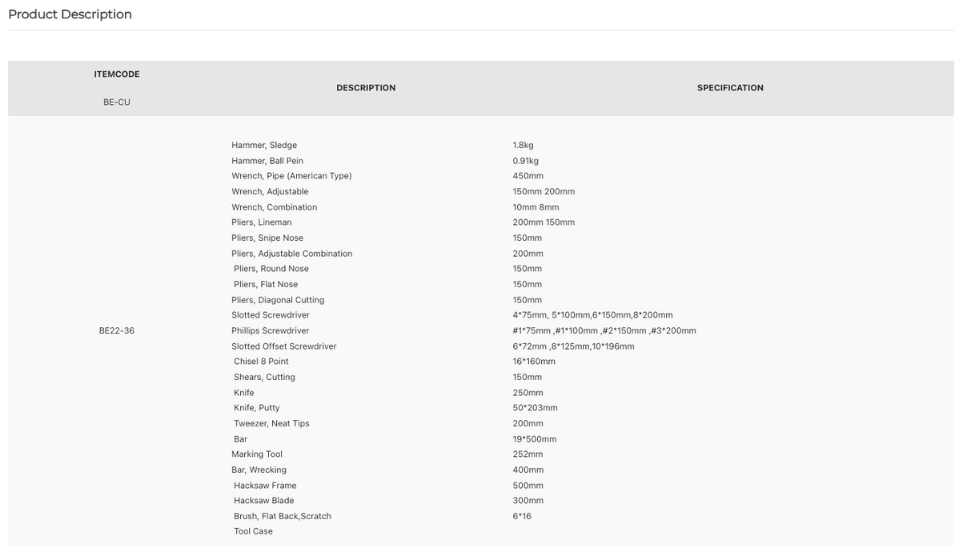This screenshot has width=963, height=560.
Task: Click the DESCRIPTION column header
Action: pyautogui.click(x=366, y=88)
